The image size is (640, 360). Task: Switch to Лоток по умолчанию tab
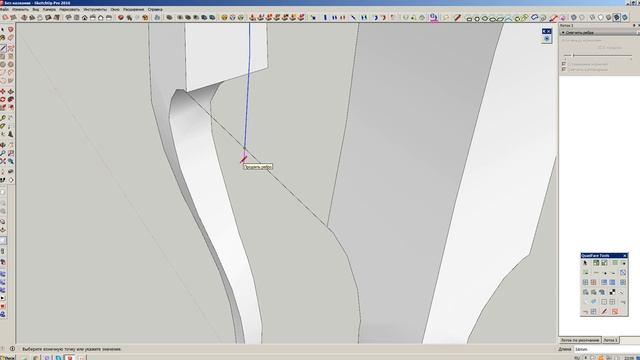click(x=580, y=340)
